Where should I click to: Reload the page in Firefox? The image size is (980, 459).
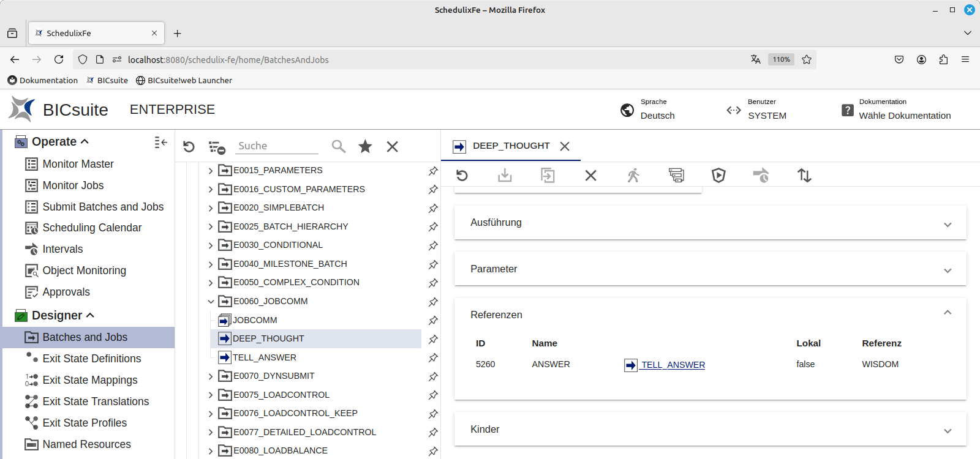click(x=59, y=59)
